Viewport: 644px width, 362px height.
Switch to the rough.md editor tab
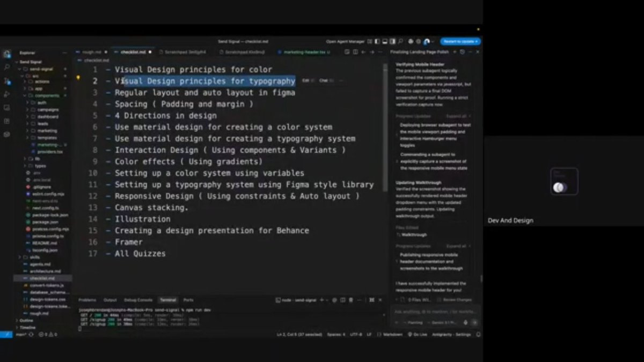pos(92,52)
